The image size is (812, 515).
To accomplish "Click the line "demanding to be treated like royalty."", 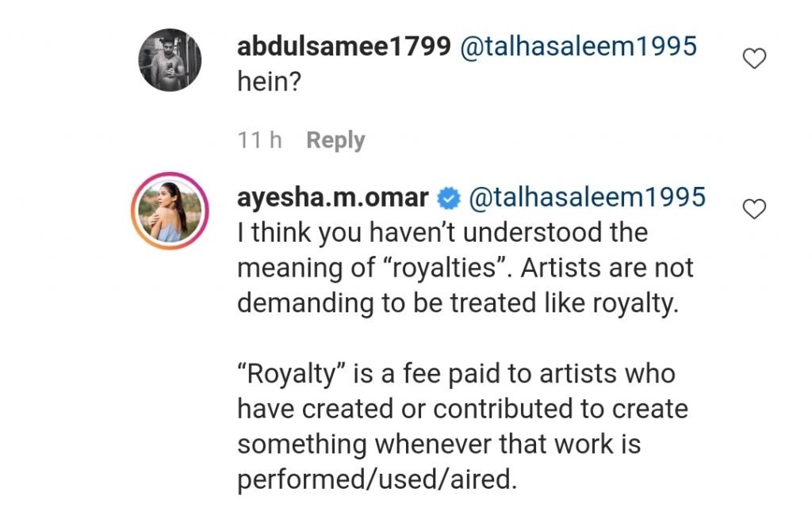I will pyautogui.click(x=458, y=303).
